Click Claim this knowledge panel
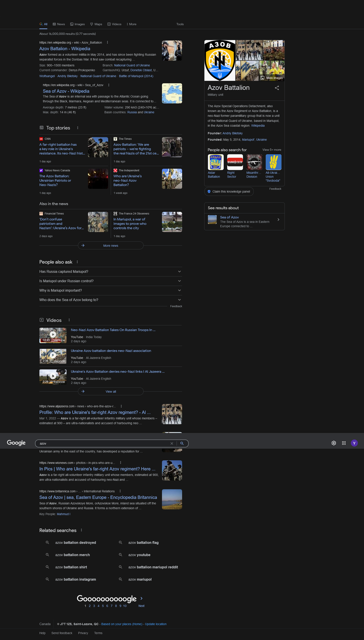Viewport: 364px width, 640px height. [229, 191]
